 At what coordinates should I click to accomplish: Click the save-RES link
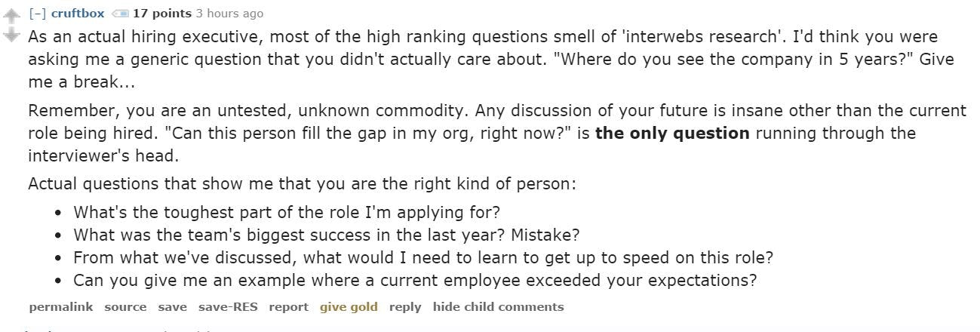(x=228, y=307)
